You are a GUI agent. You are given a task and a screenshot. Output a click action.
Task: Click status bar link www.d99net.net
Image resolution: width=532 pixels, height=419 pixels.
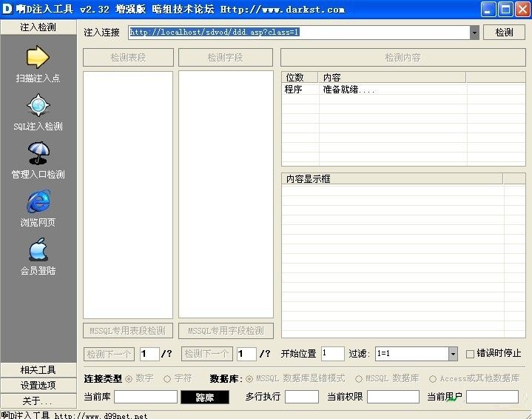pos(101,415)
